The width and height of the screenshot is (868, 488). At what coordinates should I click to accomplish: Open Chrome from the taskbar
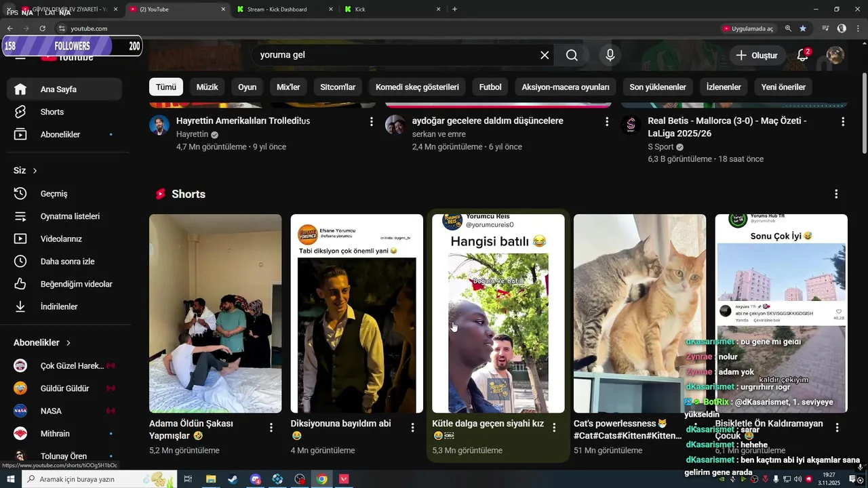point(322,479)
